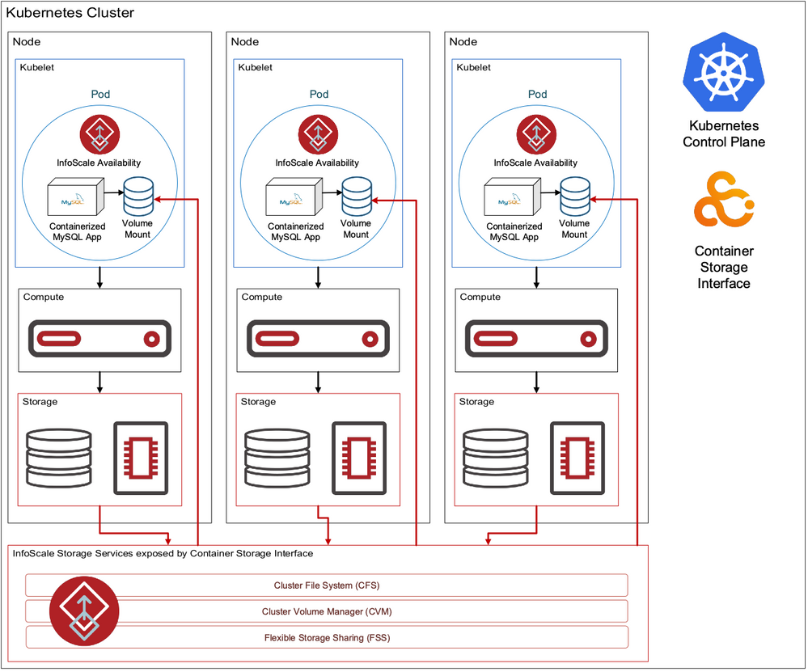Viewport: 808px width, 672px height.
Task: Click the "Node" label of the left node
Action: (x=27, y=42)
